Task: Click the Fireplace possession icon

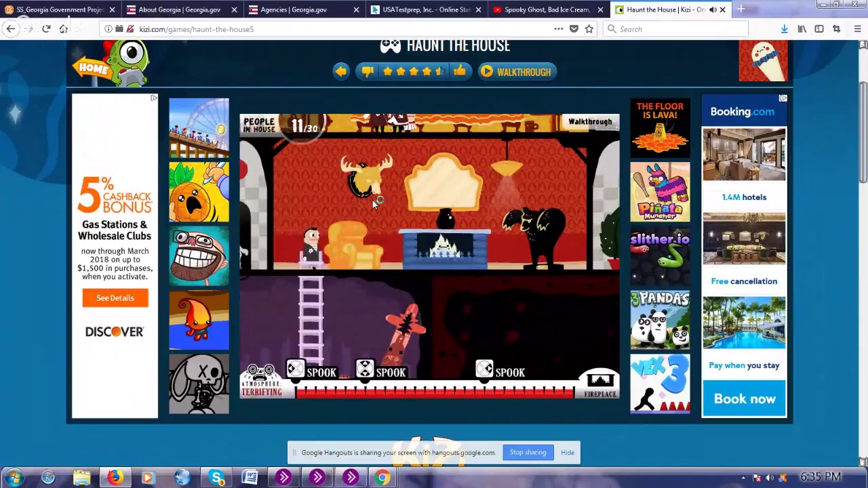Action: click(600, 384)
